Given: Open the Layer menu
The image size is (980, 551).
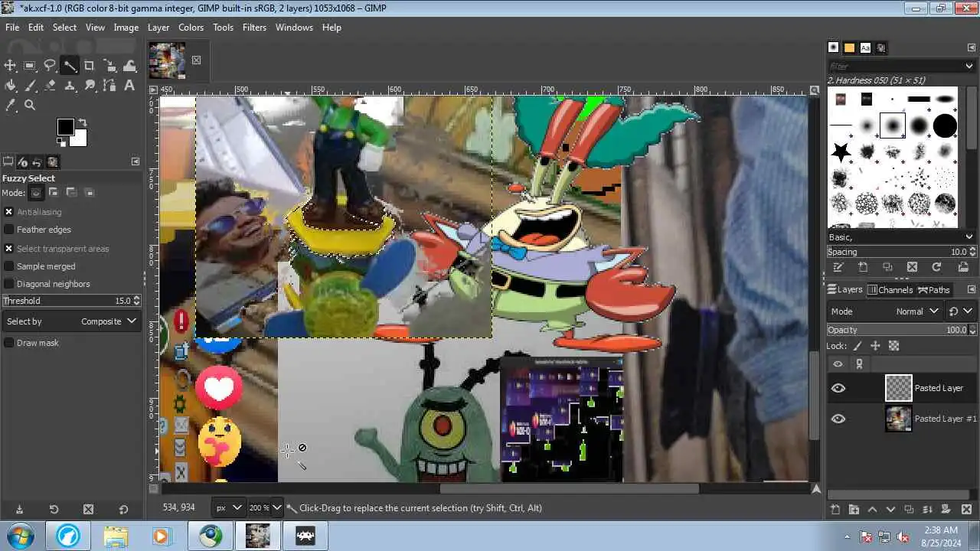Looking at the screenshot, I should (x=158, y=27).
